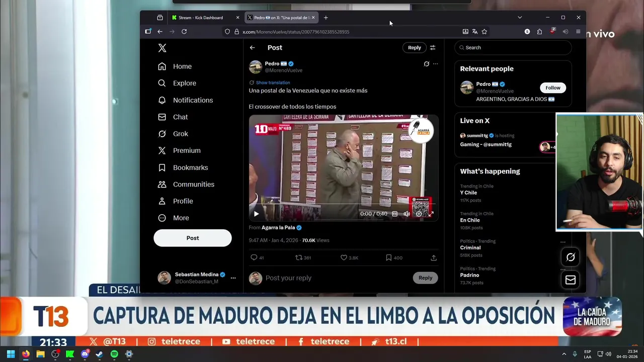Close the Pedro on X browser tab
The width and height of the screenshot is (644, 362).
pyautogui.click(x=313, y=18)
